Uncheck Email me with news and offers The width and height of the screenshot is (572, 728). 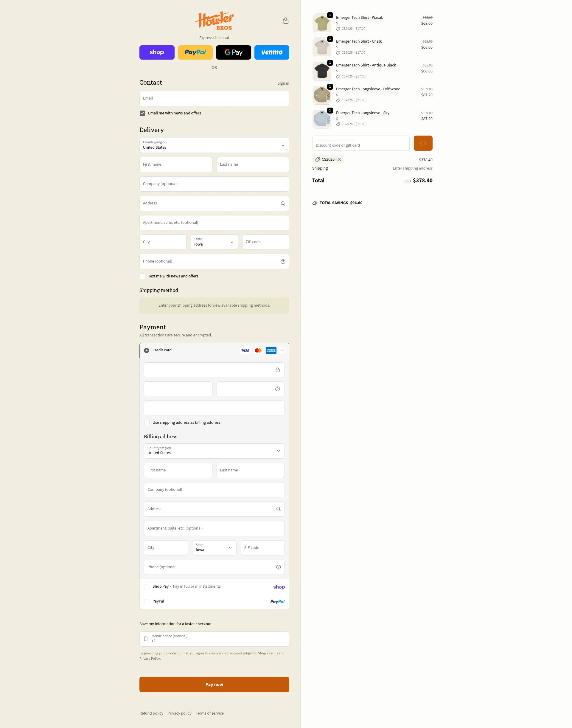coord(142,113)
